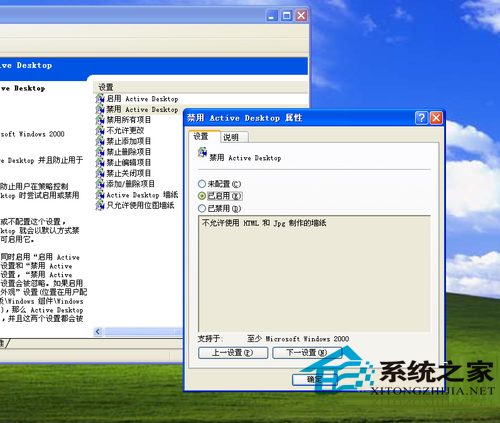Click the help question mark in dialog title bar

coord(421,118)
